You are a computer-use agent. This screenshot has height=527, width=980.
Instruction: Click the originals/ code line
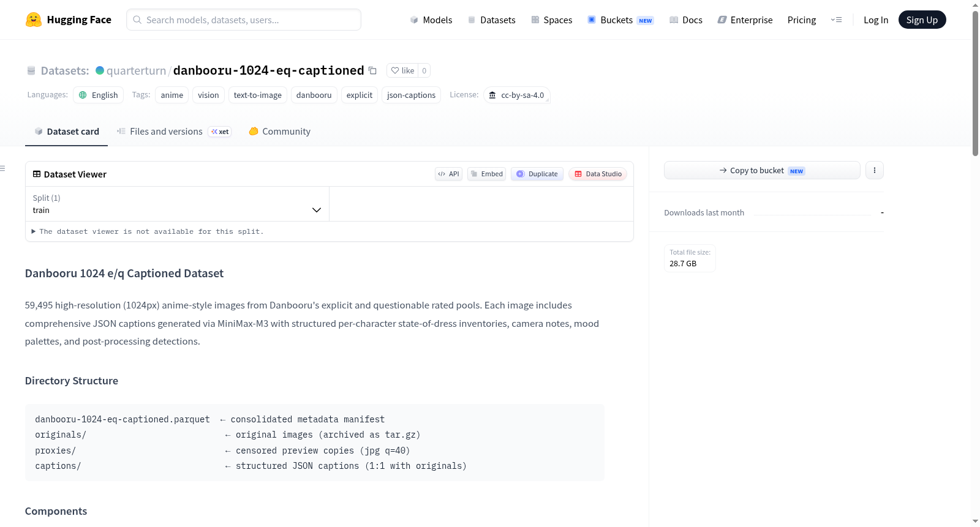(x=228, y=435)
